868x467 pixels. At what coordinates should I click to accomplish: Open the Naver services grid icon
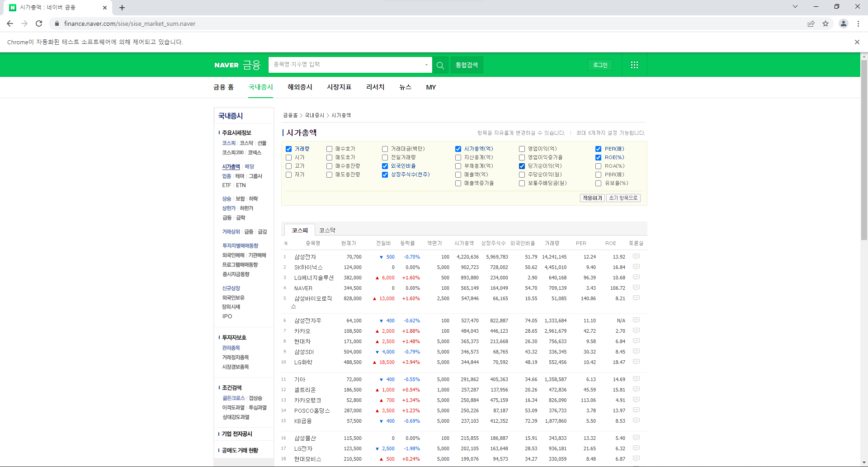(x=634, y=65)
